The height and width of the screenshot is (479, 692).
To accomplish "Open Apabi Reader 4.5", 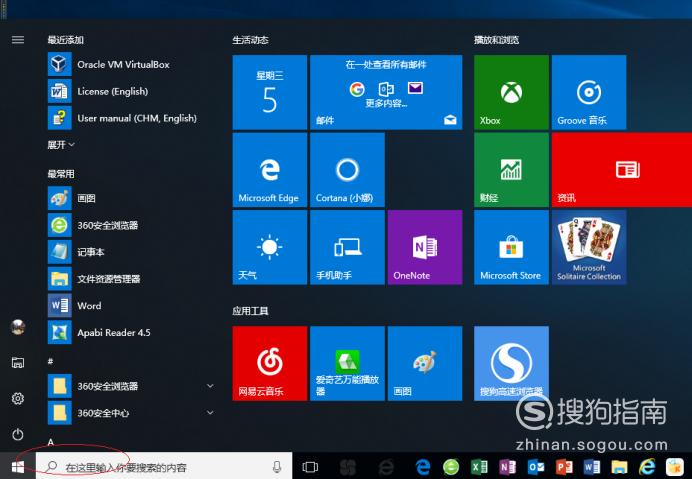I will click(x=131, y=332).
